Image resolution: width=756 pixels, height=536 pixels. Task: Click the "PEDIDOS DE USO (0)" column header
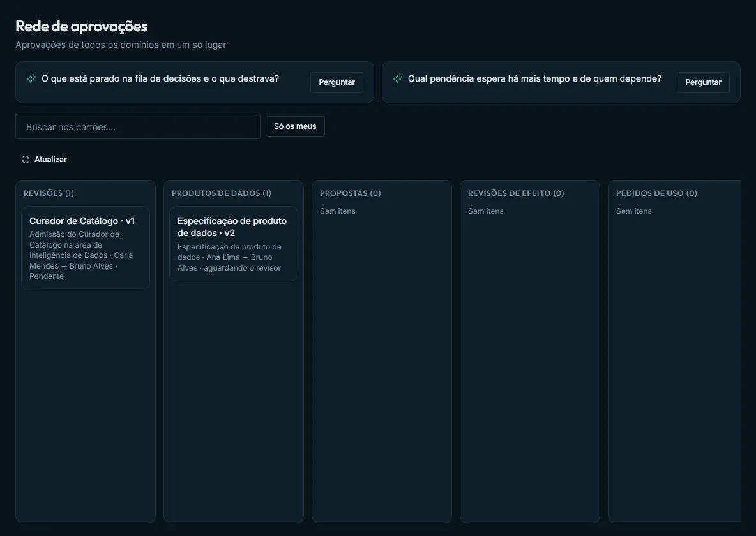(x=656, y=193)
